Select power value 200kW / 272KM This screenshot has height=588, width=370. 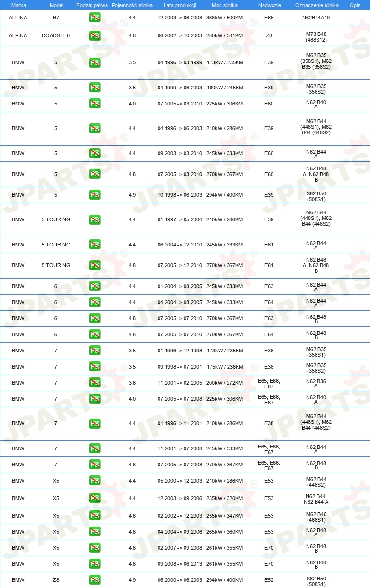224,383
